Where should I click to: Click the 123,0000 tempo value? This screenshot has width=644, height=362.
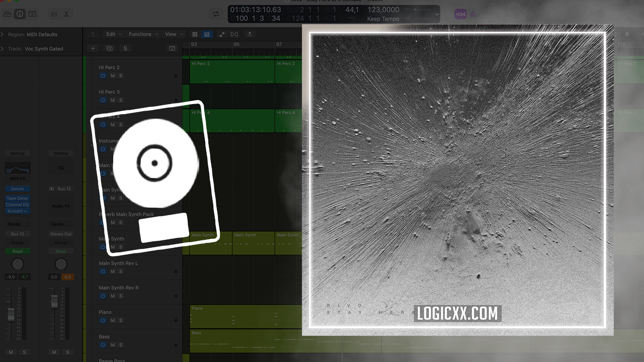click(x=383, y=10)
